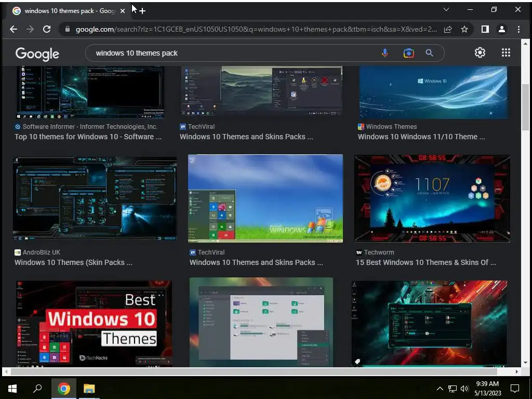Open Windows 10 Windows 11/10 Theme link

click(x=421, y=137)
